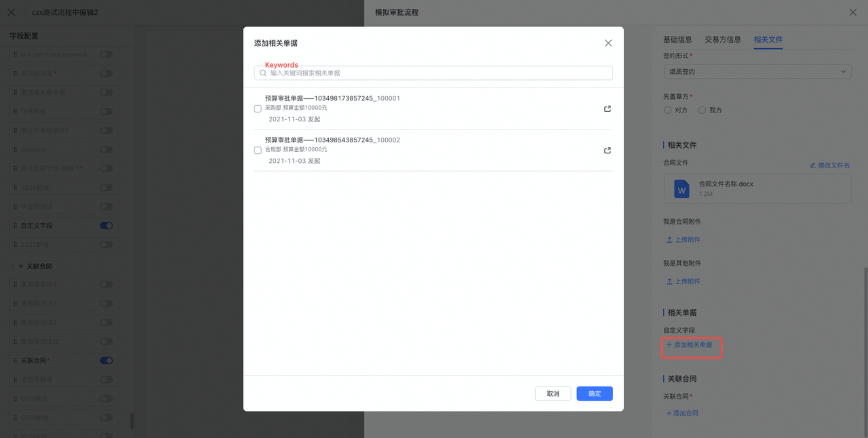The image size is (868, 438).
Task: Click the Word icon of 合同文件名称.docx
Action: 682,188
